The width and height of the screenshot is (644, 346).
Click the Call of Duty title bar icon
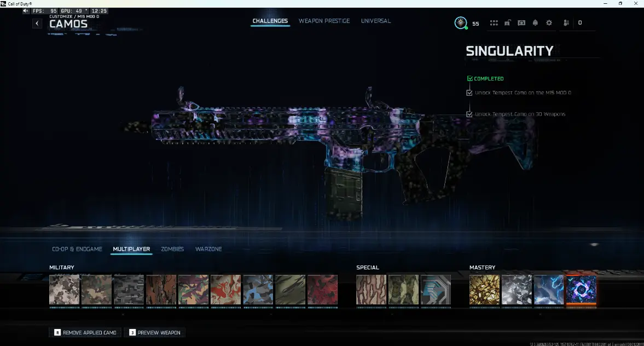(x=3, y=4)
